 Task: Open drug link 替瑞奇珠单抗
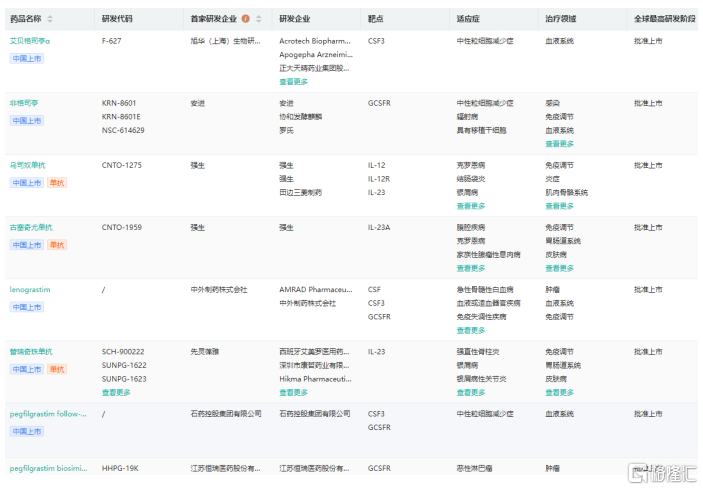pyautogui.click(x=31, y=352)
